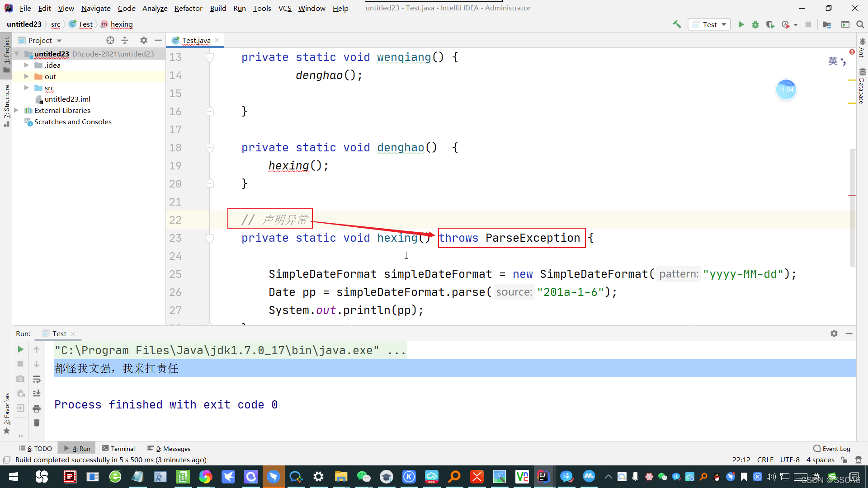Click the 22:12 caret position indicator

[x=741, y=460]
